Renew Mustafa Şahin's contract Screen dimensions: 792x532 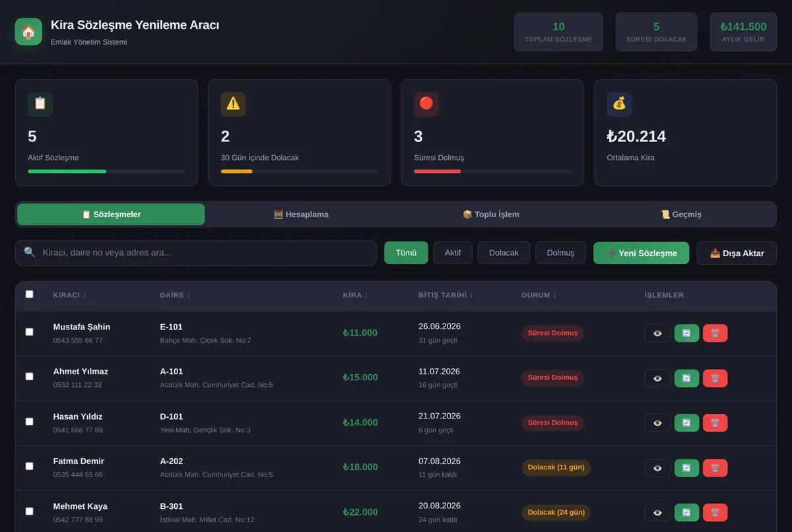686,333
